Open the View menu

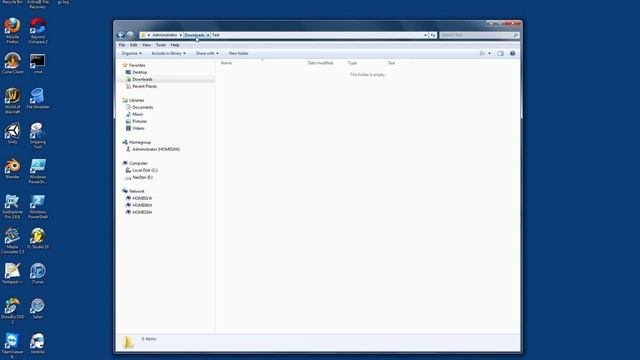147,45
